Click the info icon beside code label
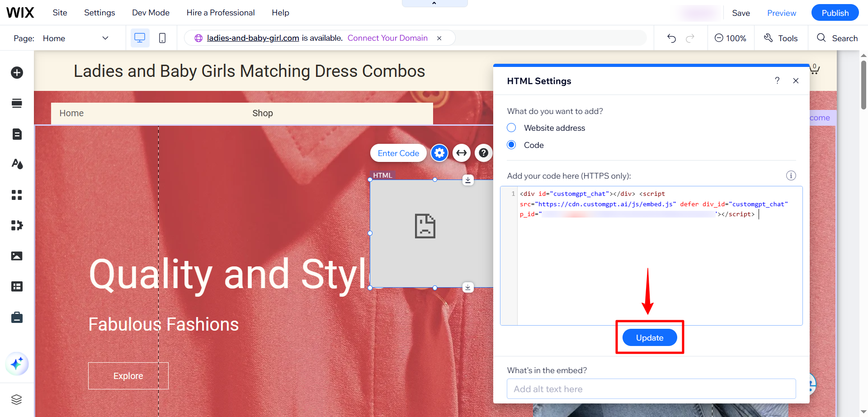868x417 pixels. 791,175
